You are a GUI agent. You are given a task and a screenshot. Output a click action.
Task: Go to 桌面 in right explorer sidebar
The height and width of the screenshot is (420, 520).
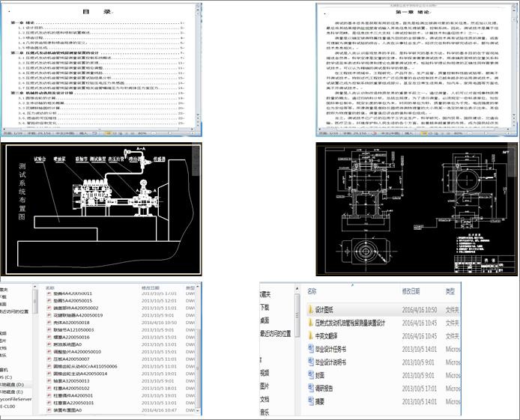[x=264, y=320]
